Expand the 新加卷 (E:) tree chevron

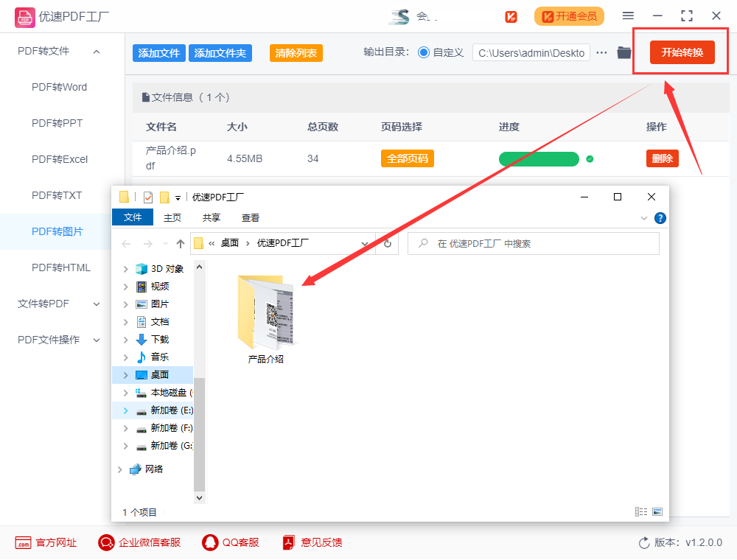click(x=125, y=410)
